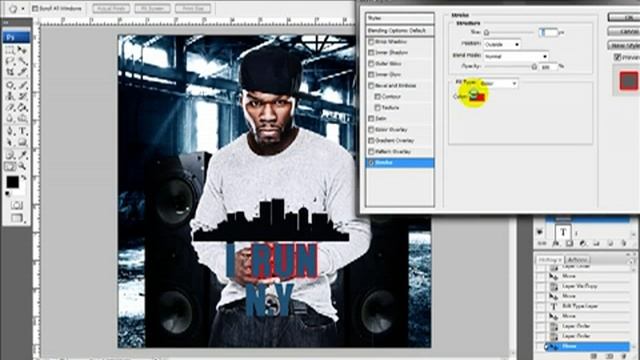
Task: Select the Move tool in toolbox
Action: (x=22, y=50)
